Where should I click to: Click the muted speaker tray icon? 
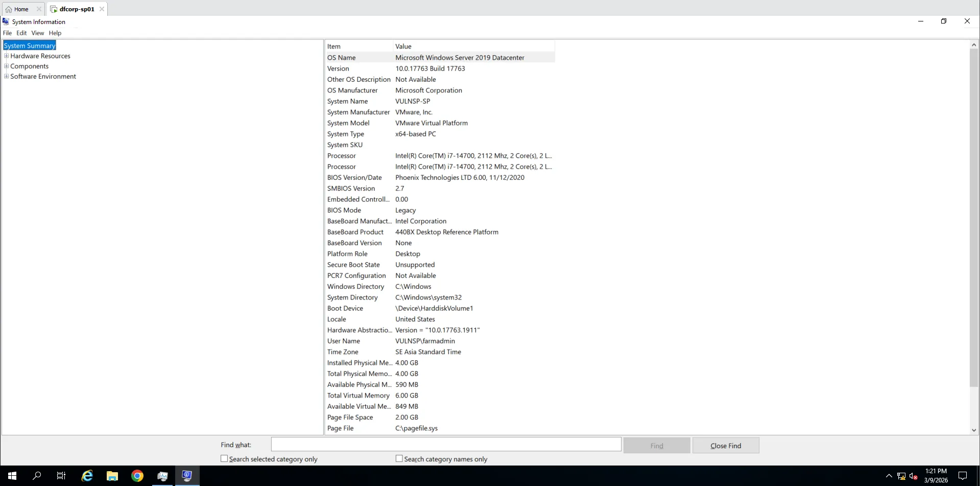click(x=914, y=476)
